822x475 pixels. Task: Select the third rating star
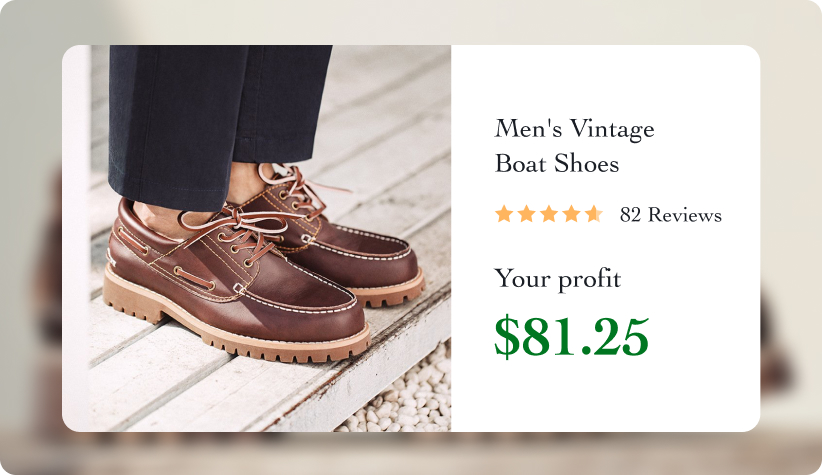549,214
